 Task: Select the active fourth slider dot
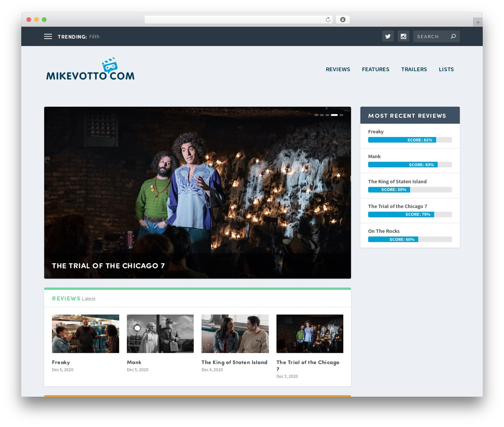click(334, 115)
